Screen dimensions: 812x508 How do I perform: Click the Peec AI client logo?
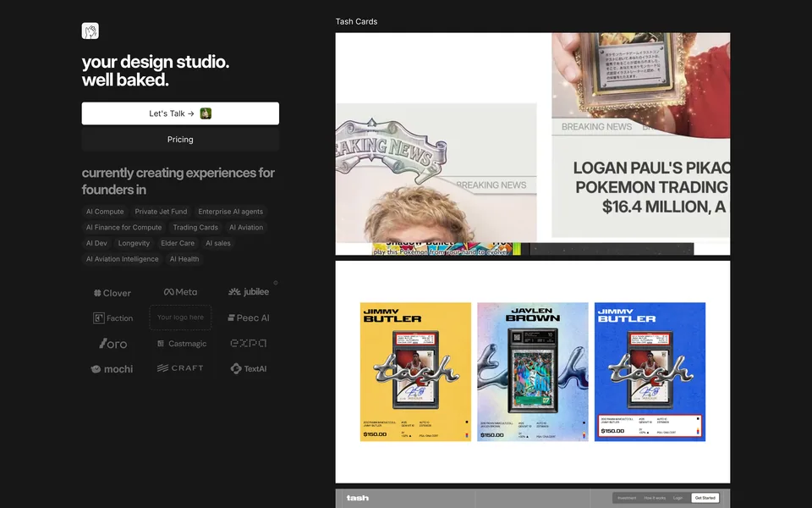249,317
